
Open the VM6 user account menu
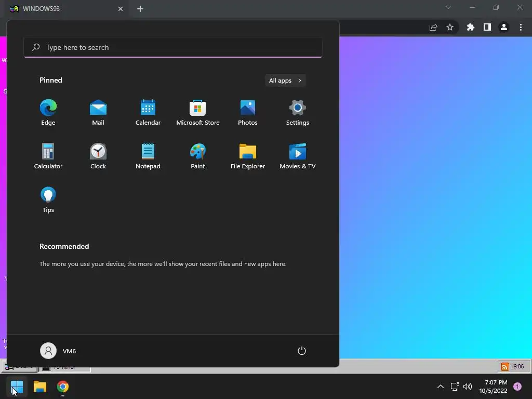58,351
